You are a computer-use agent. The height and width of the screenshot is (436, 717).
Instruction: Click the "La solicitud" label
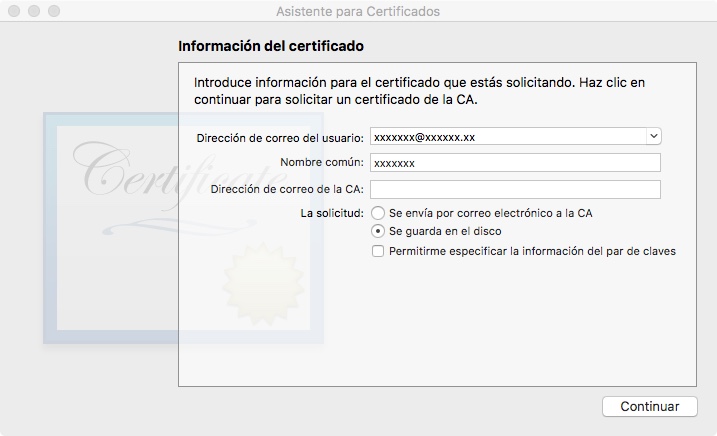click(x=332, y=213)
